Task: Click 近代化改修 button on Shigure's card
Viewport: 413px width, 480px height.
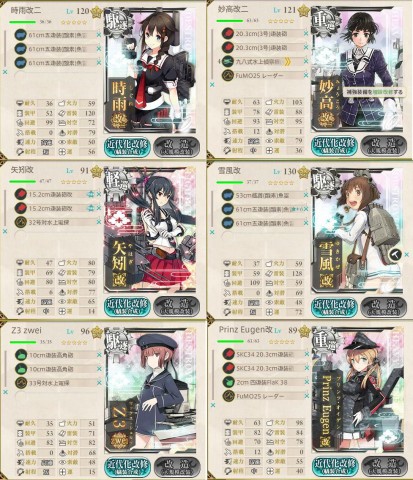Action: pos(128,147)
